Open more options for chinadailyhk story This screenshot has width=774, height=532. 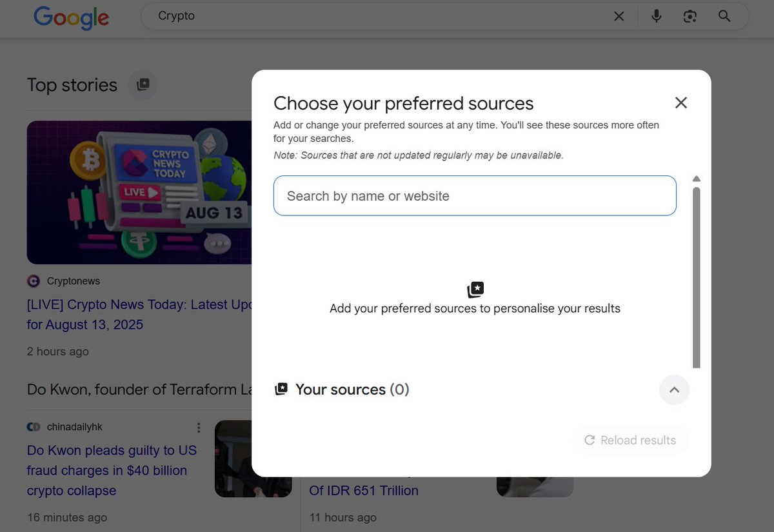(199, 428)
